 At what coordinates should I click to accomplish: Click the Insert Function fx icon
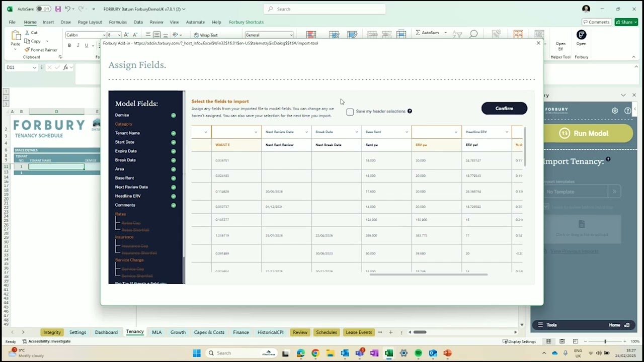tap(65, 67)
